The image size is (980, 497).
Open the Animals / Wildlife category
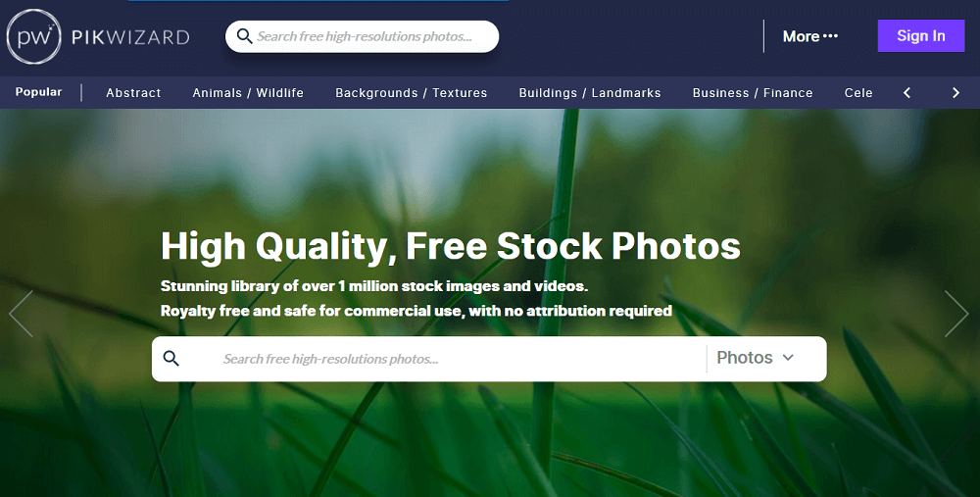coord(248,92)
